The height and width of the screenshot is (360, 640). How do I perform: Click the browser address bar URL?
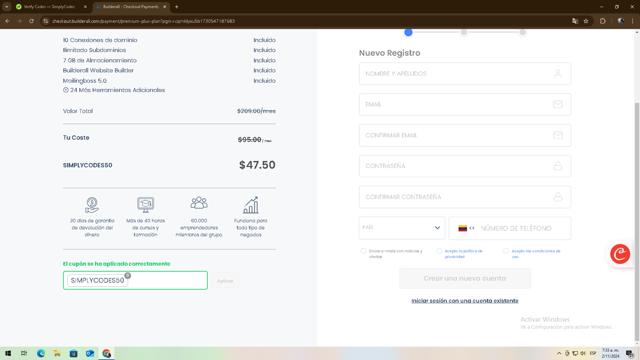(x=143, y=21)
